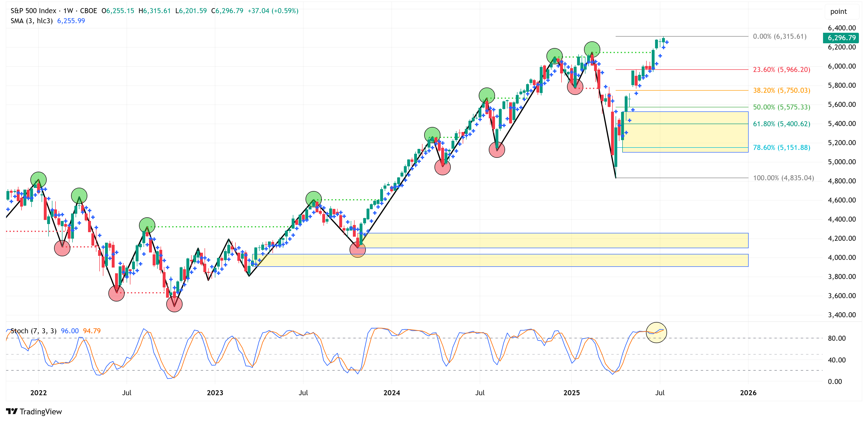Click the leftmost green swing-high circle
This screenshot has height=422, width=868.
(x=39, y=180)
